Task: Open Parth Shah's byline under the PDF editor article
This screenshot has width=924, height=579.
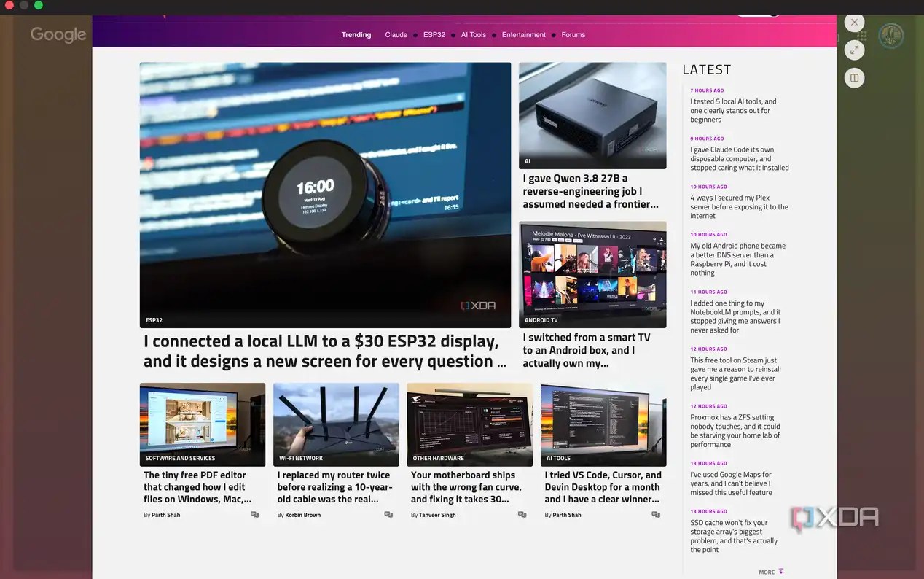Action: pos(165,515)
